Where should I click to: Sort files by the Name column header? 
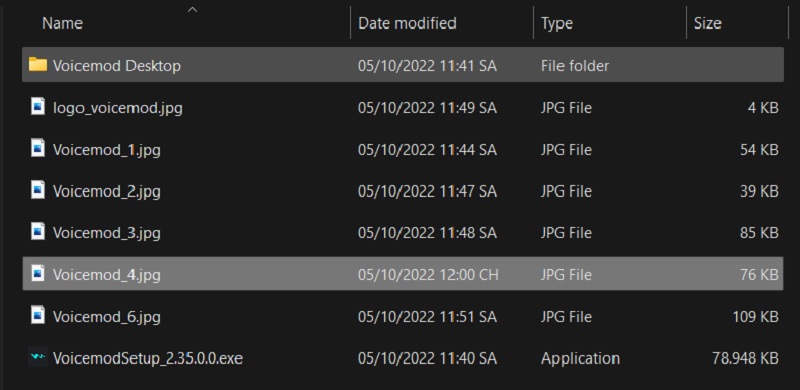(62, 23)
